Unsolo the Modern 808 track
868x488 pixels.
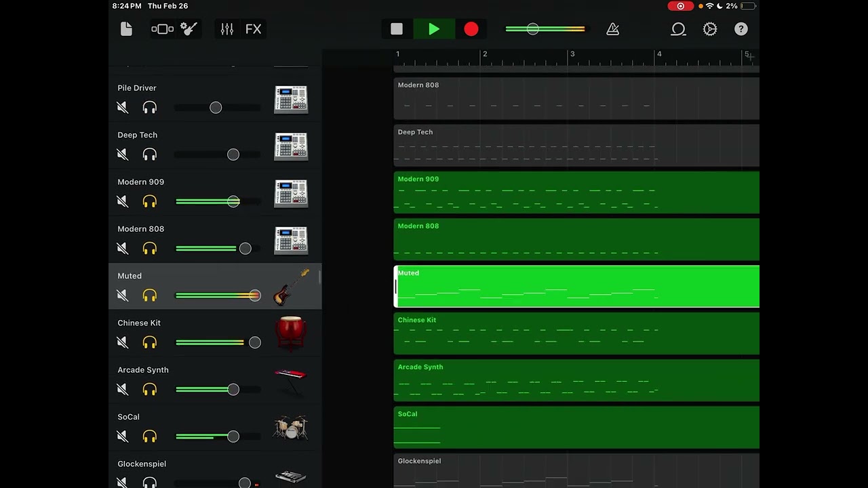(150, 249)
